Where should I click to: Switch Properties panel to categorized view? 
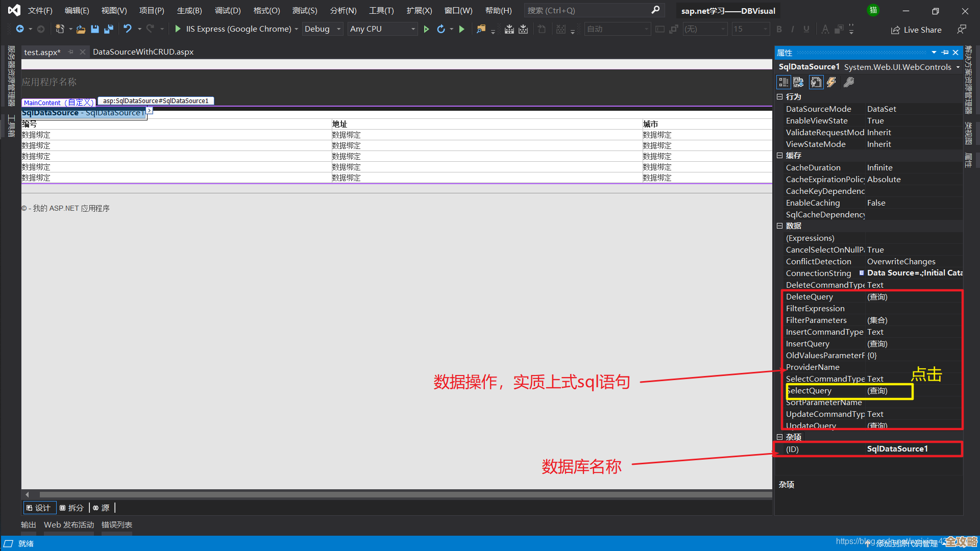[783, 82]
